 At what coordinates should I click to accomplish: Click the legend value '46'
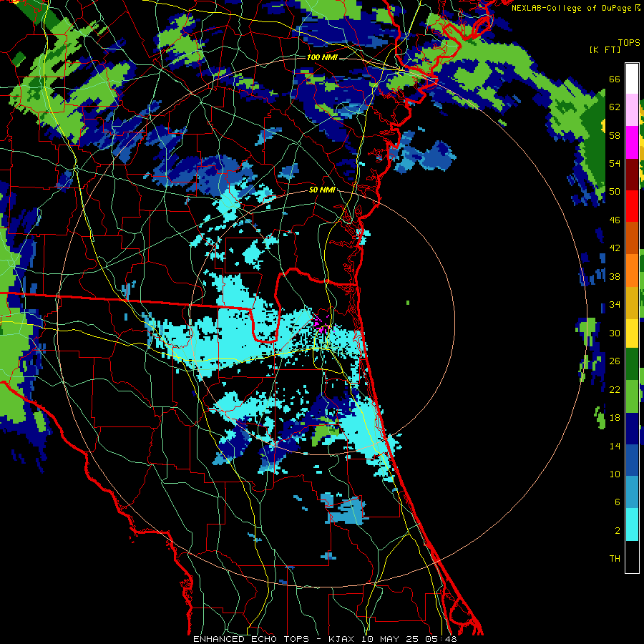pyautogui.click(x=615, y=220)
